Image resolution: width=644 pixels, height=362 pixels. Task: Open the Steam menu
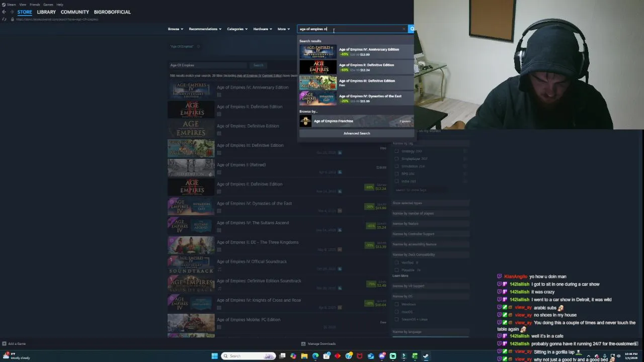[11, 5]
